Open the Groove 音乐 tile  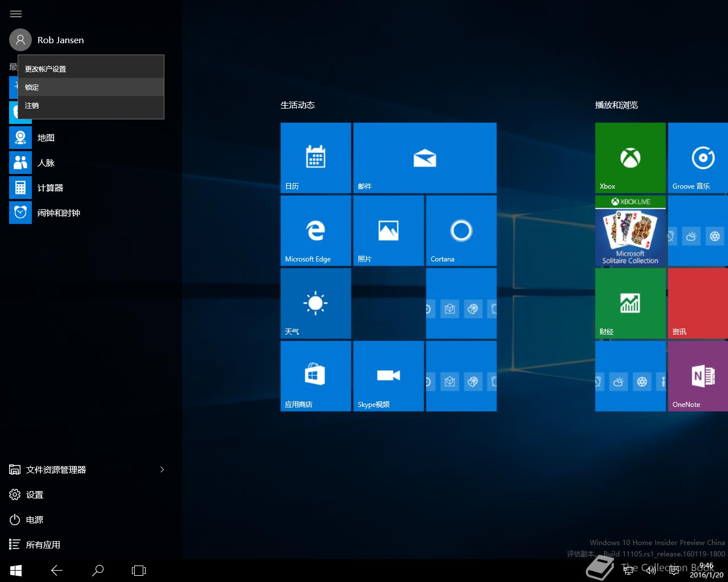[698, 158]
